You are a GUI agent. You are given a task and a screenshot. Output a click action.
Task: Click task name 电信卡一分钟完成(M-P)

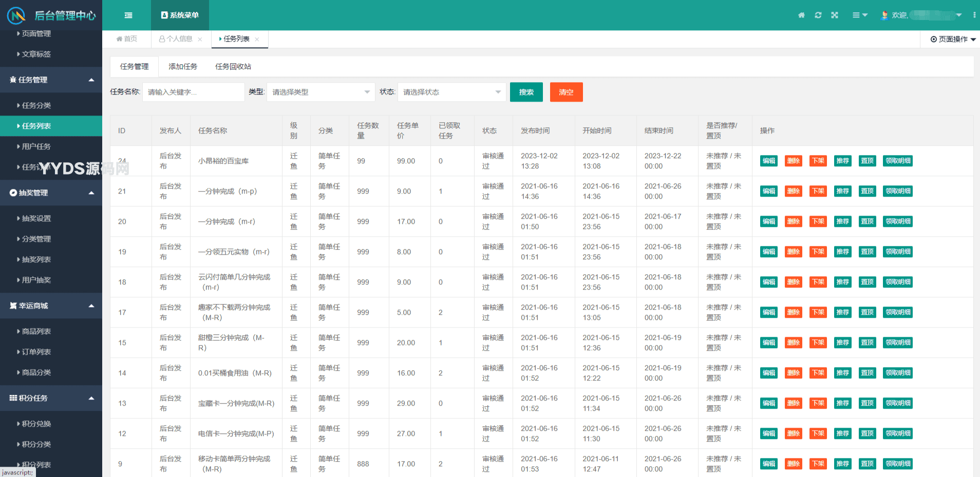(236, 433)
